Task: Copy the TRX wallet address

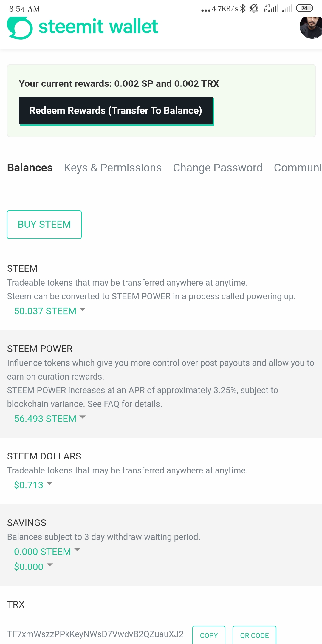Action: point(209,635)
